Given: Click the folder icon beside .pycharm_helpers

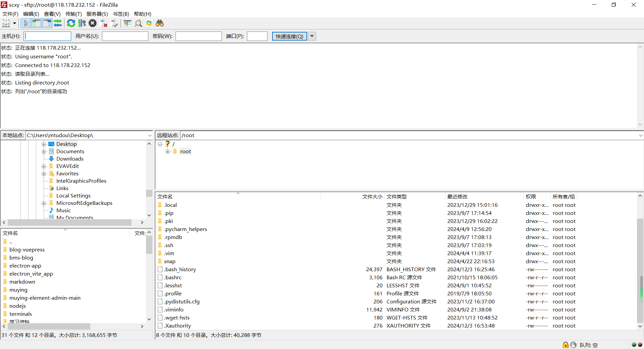Looking at the screenshot, I should tap(160, 229).
